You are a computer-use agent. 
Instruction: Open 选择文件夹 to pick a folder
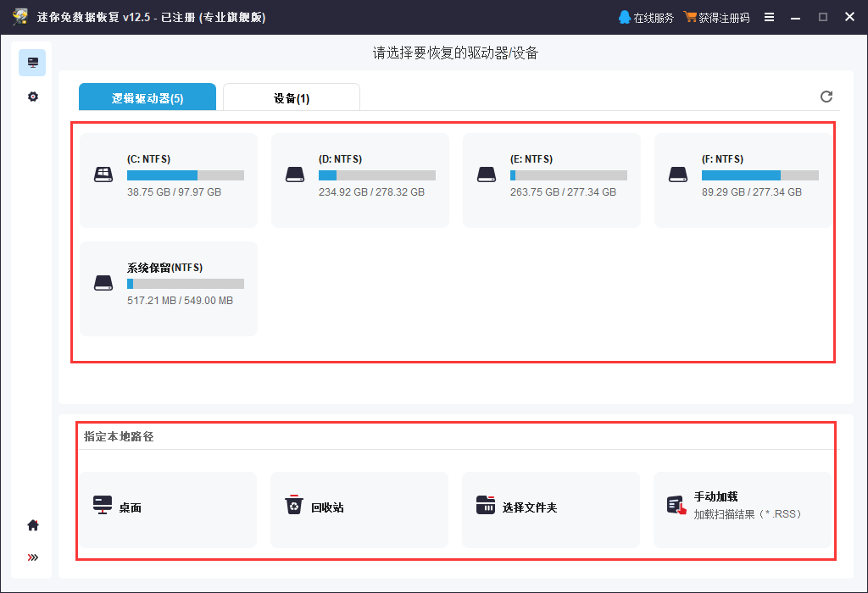coord(551,510)
